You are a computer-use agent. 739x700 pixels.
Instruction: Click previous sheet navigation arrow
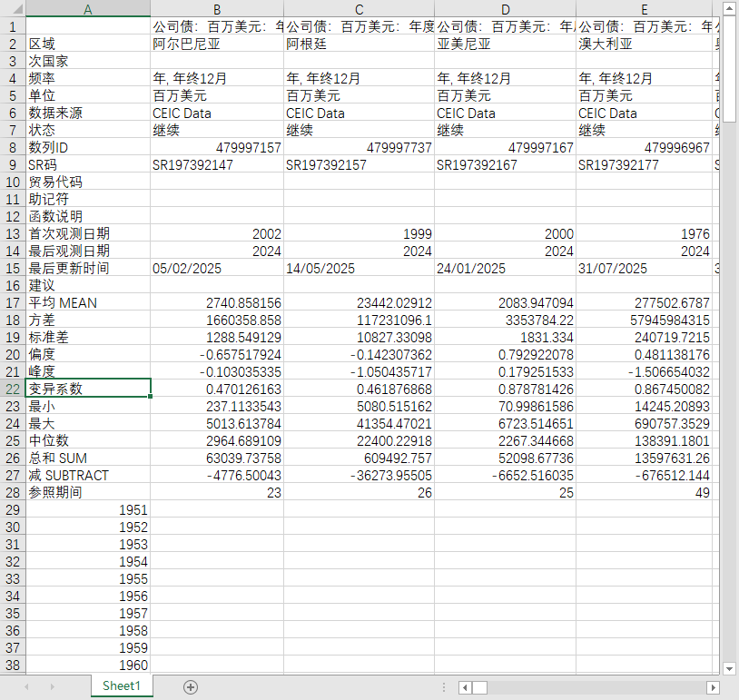point(27,686)
